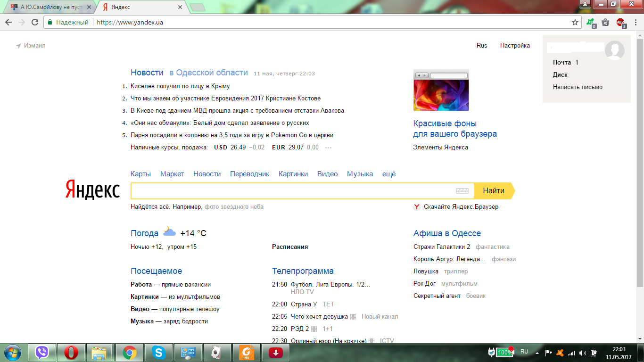Open the Маркет service link
644x362 pixels.
click(x=172, y=174)
